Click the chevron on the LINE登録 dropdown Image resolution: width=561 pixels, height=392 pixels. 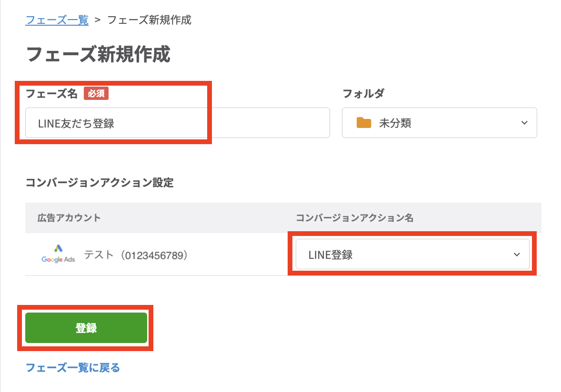point(517,255)
